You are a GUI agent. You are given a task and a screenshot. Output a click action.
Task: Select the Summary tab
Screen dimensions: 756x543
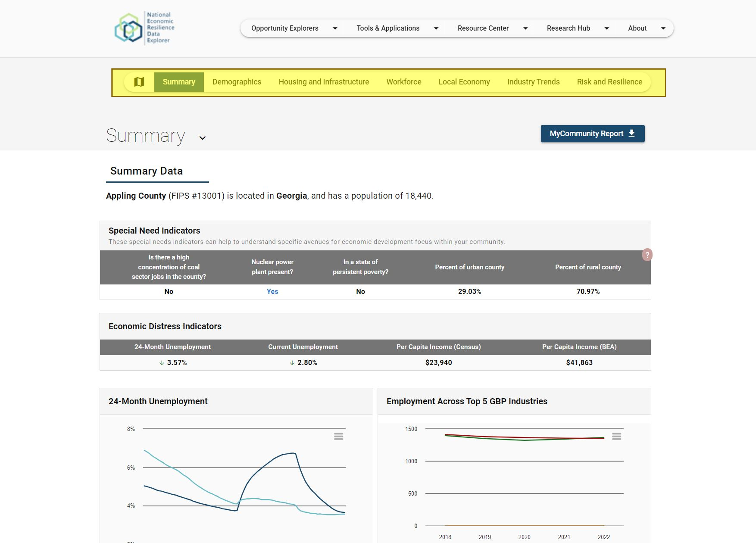[179, 82]
